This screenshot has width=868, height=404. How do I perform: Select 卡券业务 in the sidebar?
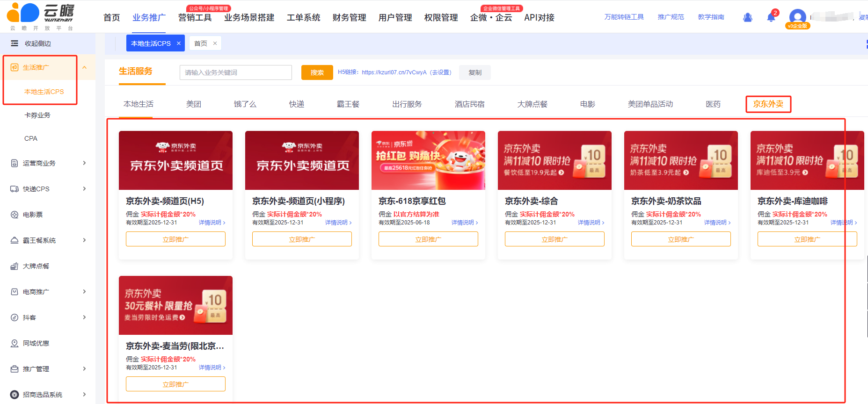[x=37, y=115]
